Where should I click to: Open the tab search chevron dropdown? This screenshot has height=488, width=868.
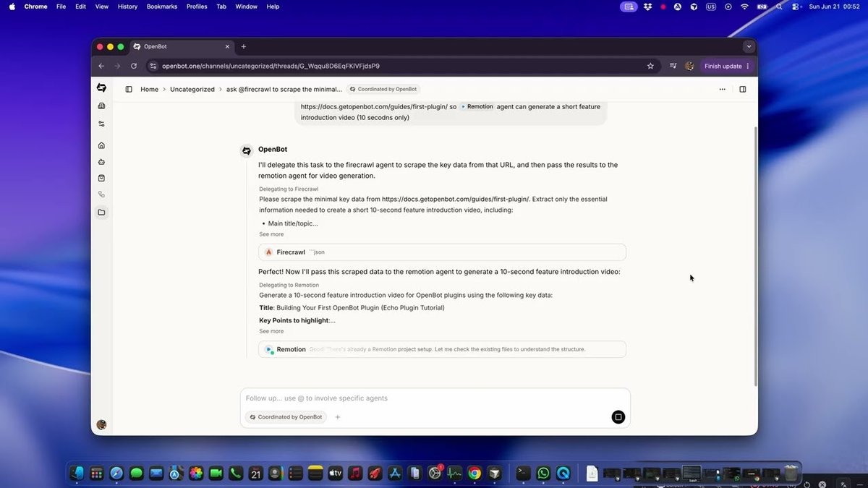click(x=749, y=46)
